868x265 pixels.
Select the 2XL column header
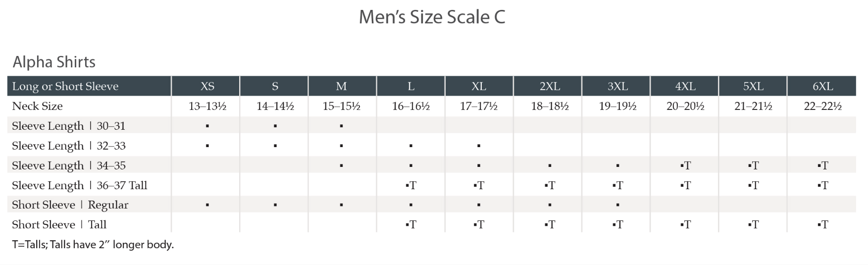click(550, 86)
